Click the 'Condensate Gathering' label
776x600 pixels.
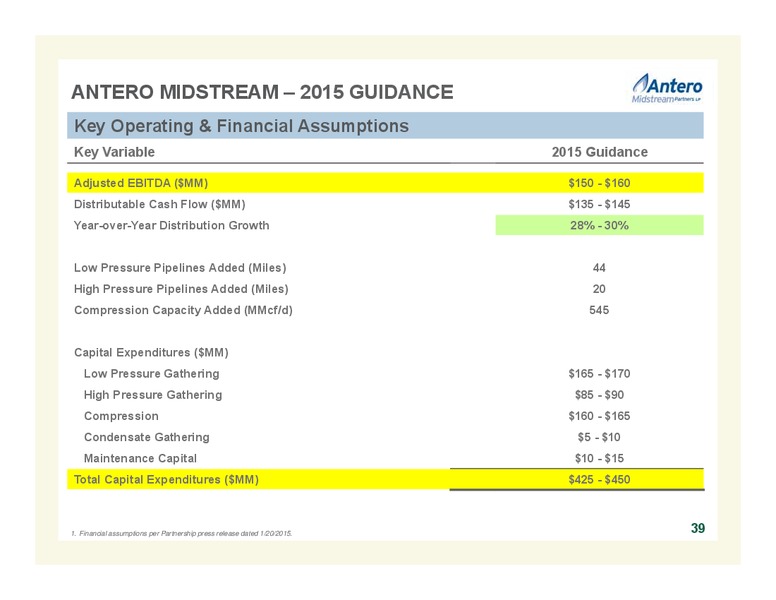[x=146, y=438]
